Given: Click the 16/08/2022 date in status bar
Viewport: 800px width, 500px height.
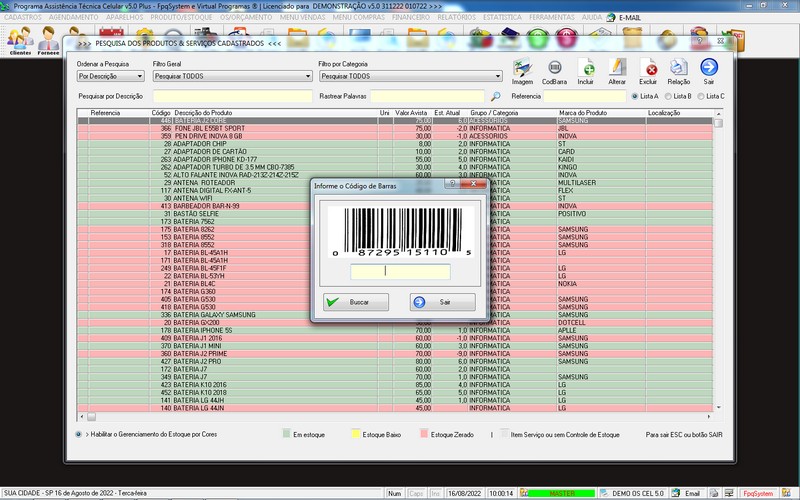Looking at the screenshot, I should [464, 493].
